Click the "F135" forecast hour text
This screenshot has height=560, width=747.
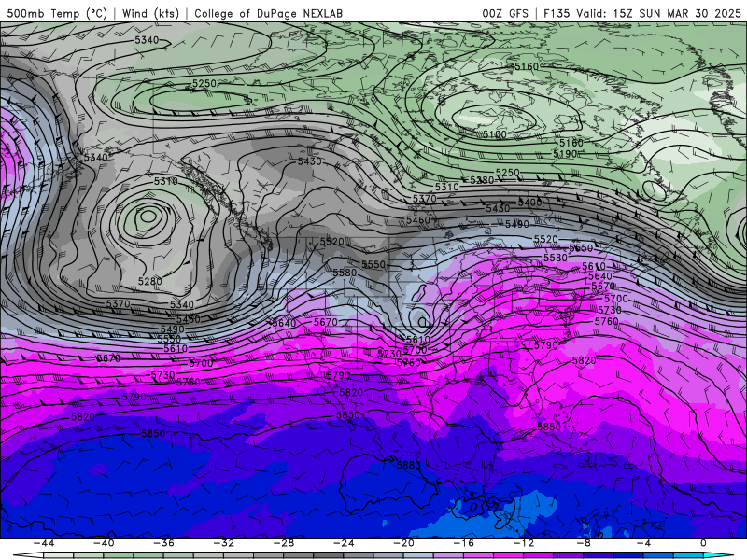(x=557, y=13)
